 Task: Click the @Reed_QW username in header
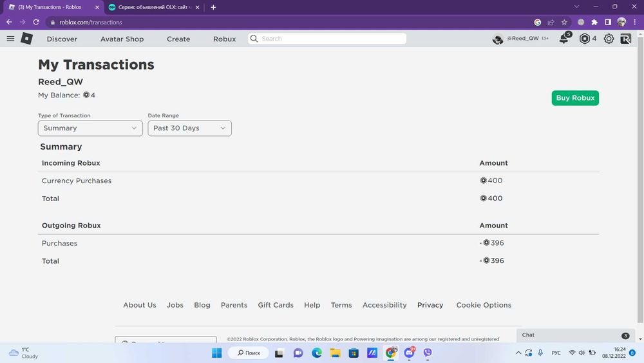(522, 38)
